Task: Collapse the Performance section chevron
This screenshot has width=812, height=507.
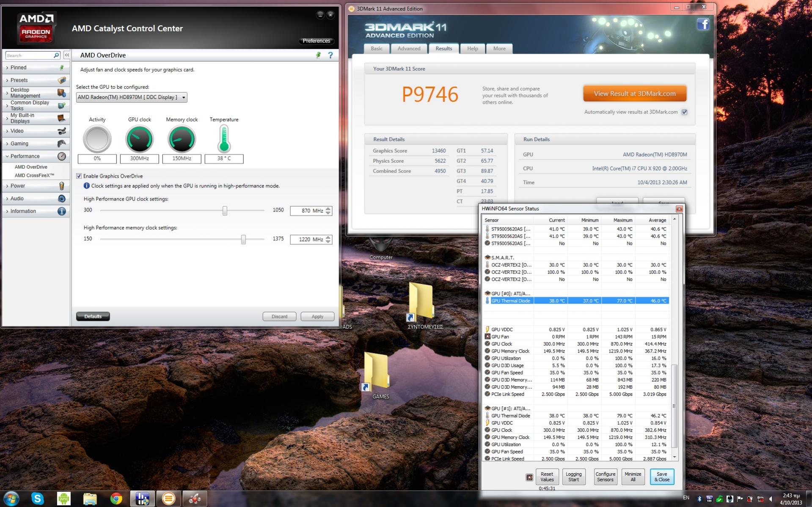Action: tap(7, 156)
